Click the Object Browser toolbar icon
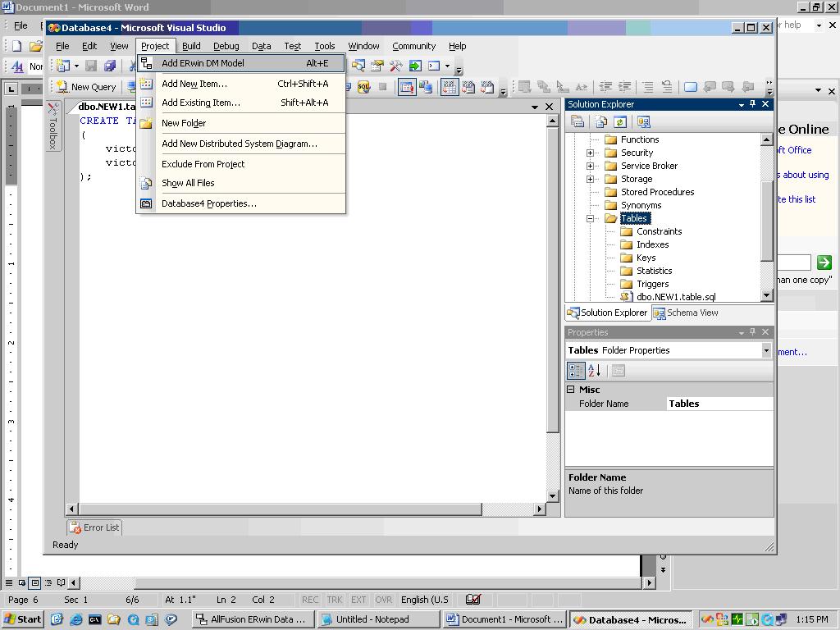The height and width of the screenshot is (630, 840). tap(358, 66)
